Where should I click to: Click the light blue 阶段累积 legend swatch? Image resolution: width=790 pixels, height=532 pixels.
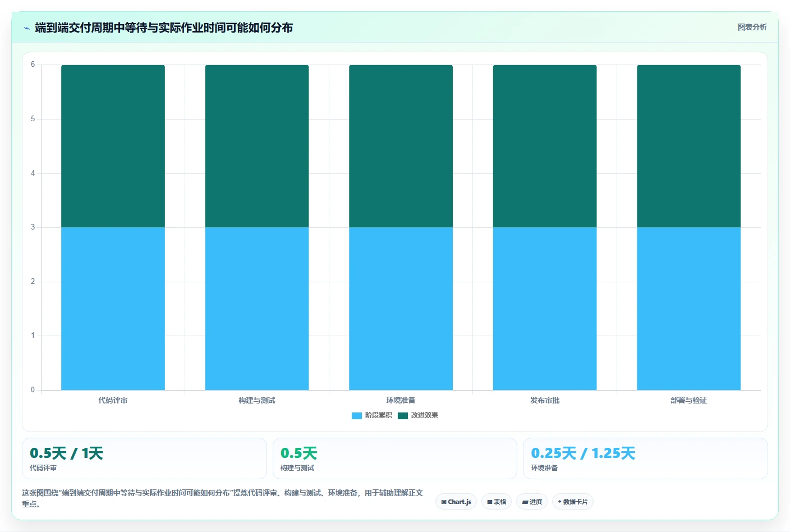click(357, 416)
